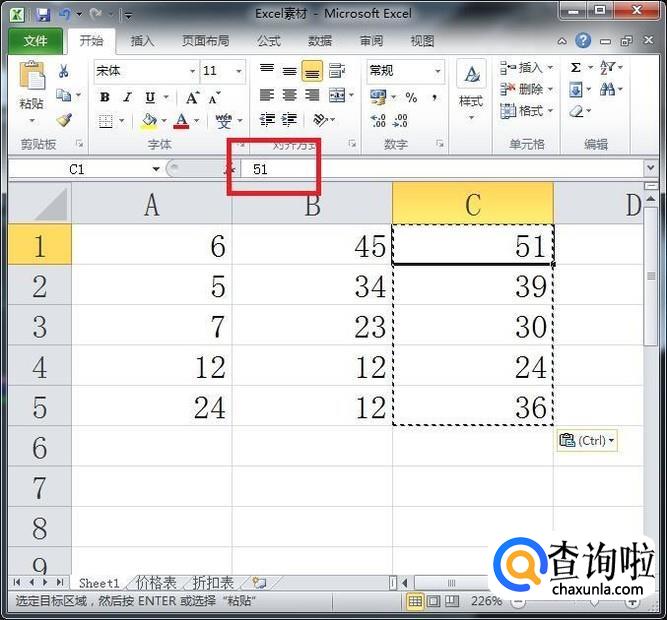Toggle italic formatting

point(127,97)
